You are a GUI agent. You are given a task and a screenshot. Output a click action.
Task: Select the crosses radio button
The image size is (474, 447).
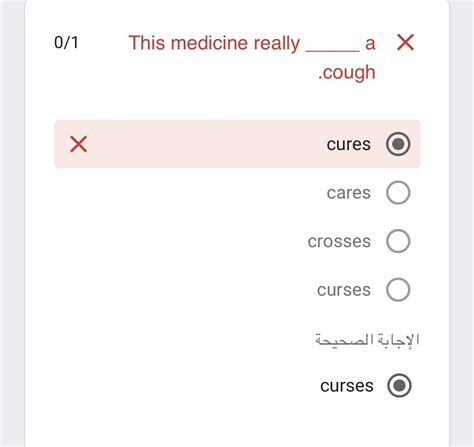[398, 241]
